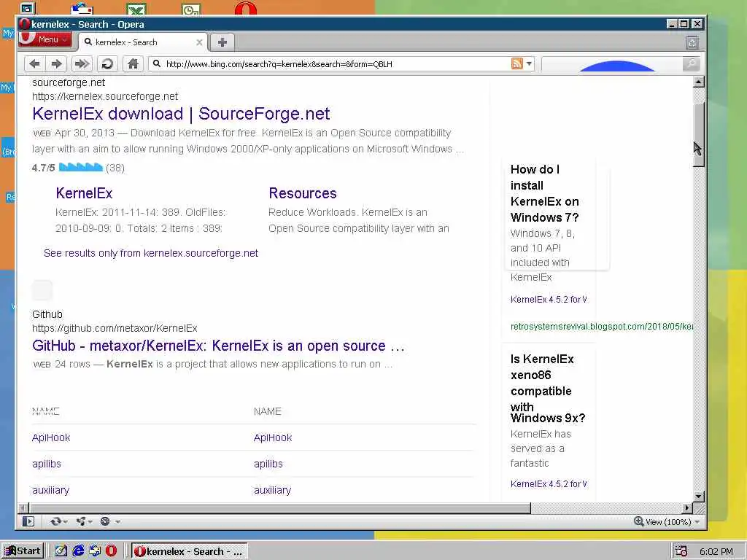Viewport: 747px width, 560px height.
Task: Launch Internet Explorer from quick launch
Action: tap(78, 551)
